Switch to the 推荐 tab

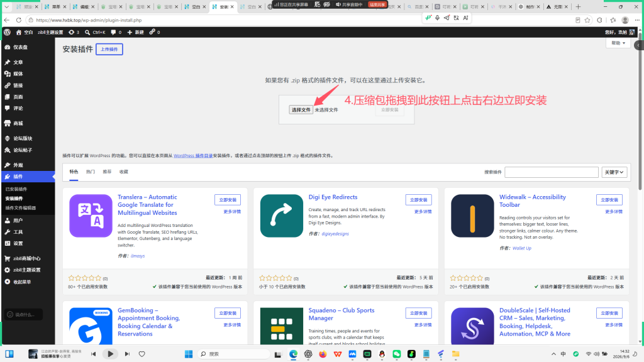tap(107, 172)
